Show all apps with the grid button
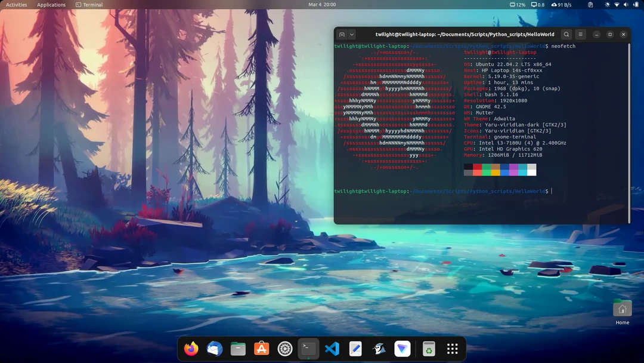Screen dimensions: 644x363 tap(452, 349)
